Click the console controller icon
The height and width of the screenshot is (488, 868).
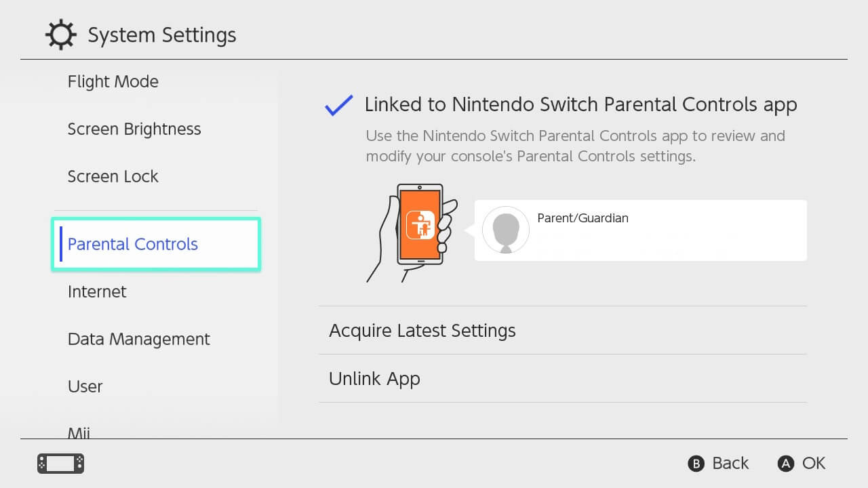tap(60, 464)
